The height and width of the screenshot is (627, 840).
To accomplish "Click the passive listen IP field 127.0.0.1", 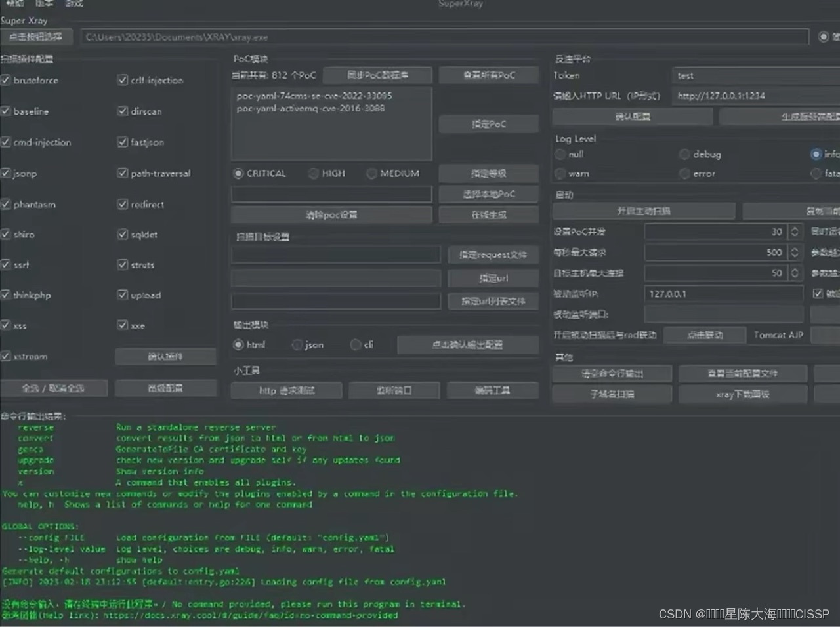I will 724,293.
